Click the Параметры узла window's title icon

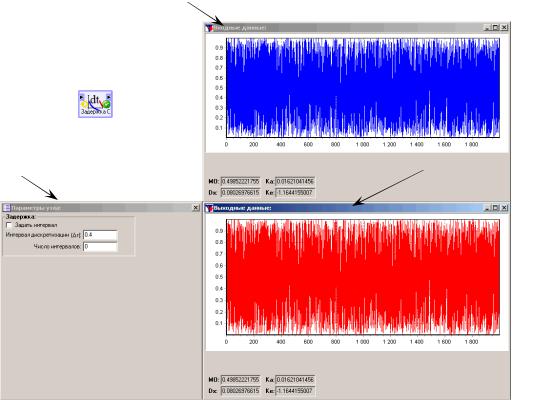[6, 208]
